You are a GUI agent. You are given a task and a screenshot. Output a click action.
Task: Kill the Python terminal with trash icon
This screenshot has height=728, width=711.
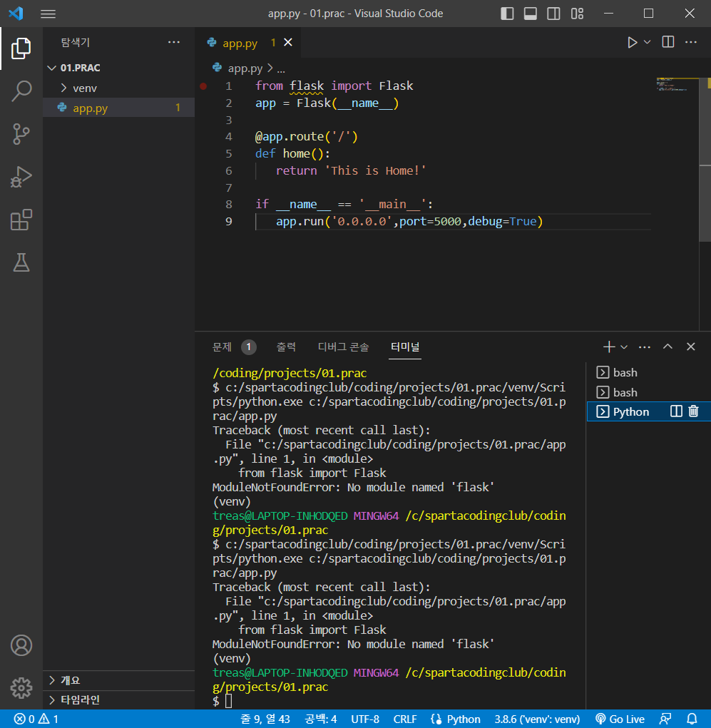pos(693,411)
